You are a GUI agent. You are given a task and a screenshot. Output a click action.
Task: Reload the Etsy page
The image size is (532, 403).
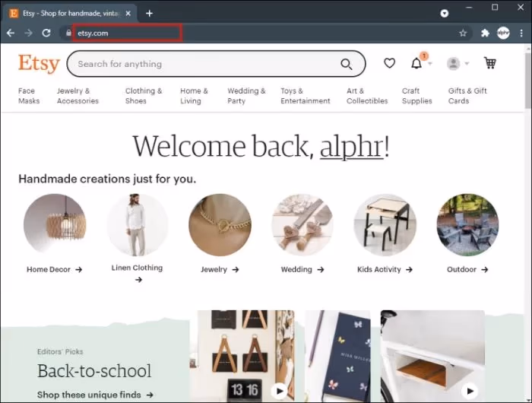46,33
